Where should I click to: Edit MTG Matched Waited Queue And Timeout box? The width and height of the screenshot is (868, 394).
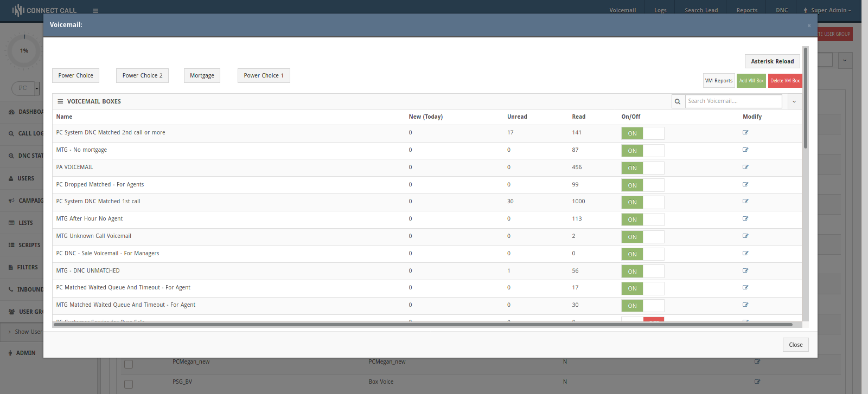pos(745,305)
